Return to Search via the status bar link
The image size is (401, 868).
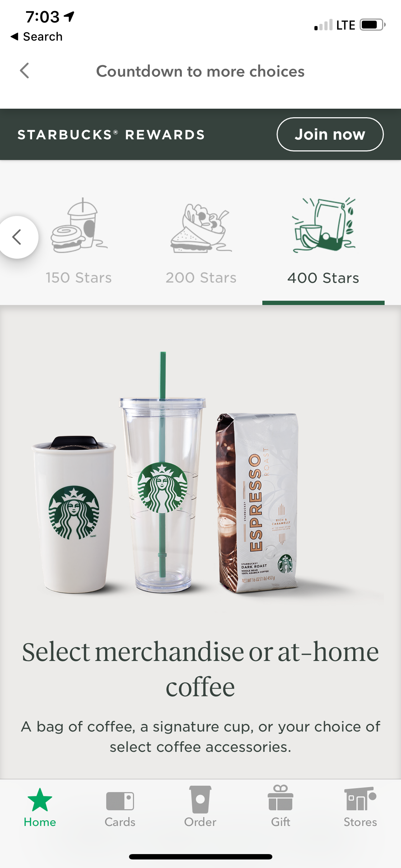pos(37,36)
